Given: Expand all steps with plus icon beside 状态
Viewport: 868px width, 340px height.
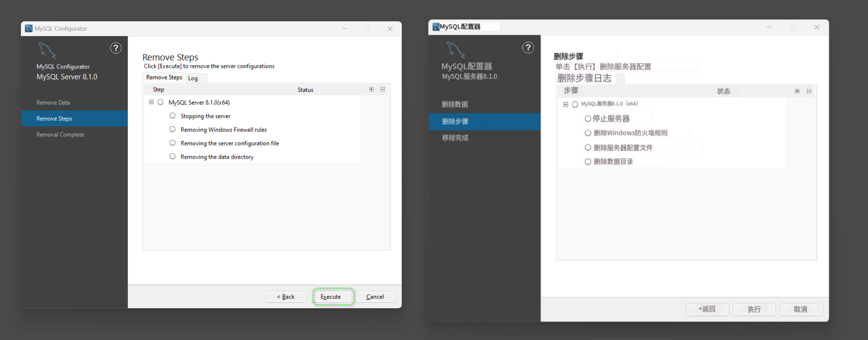Looking at the screenshot, I should point(797,91).
